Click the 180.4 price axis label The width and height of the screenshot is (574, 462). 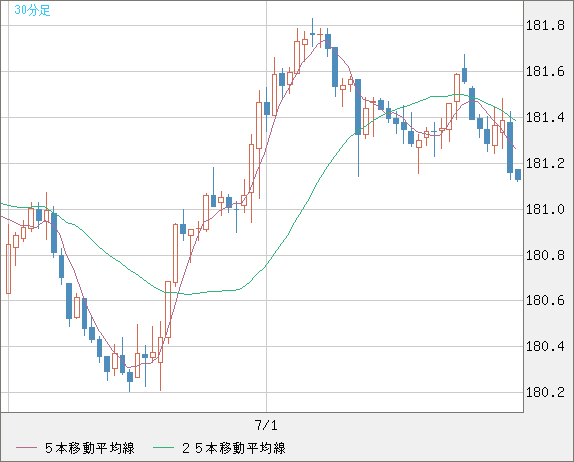(x=545, y=346)
